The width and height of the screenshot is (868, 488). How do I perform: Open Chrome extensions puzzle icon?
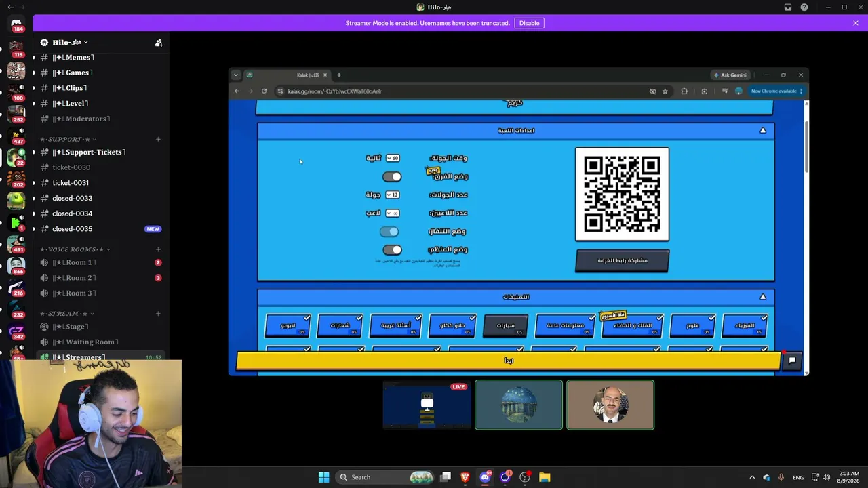pos(684,91)
